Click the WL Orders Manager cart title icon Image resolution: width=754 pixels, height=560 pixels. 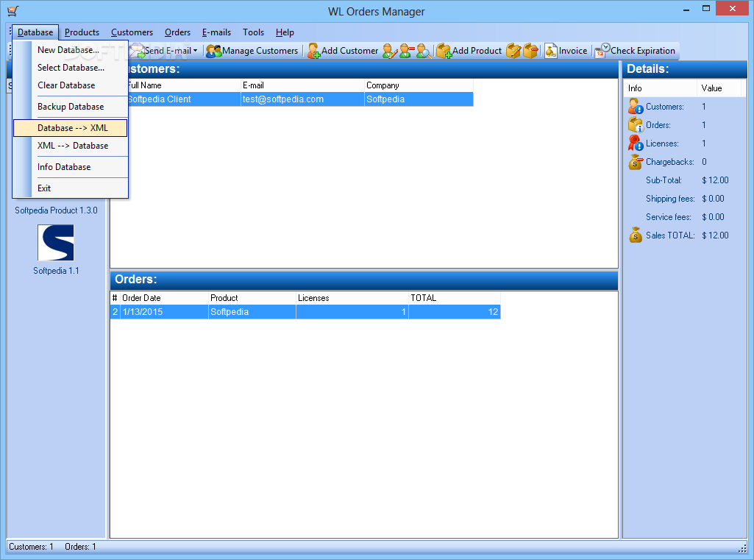[x=13, y=10]
